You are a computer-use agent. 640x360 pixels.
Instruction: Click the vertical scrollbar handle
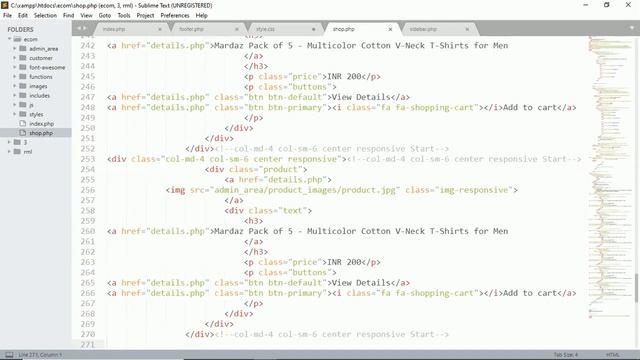[637, 288]
